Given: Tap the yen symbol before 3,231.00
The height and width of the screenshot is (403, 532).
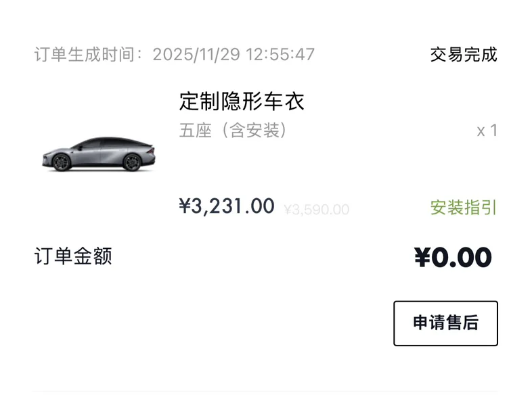Looking at the screenshot, I should click(x=185, y=206).
